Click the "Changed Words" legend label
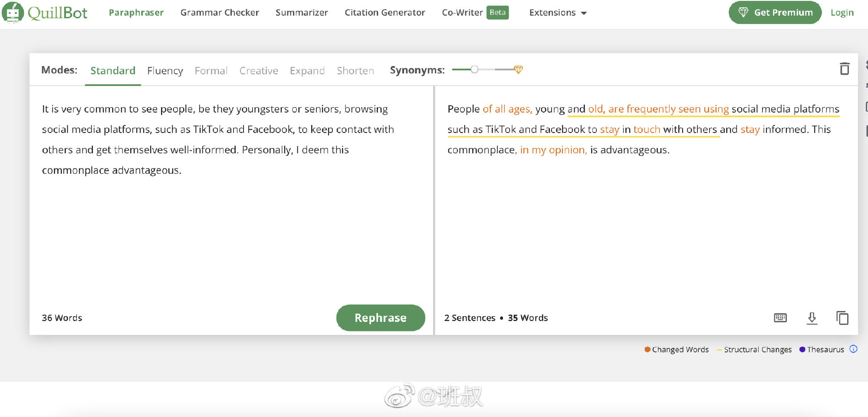Viewport: 868px width, 417px height. click(680, 350)
